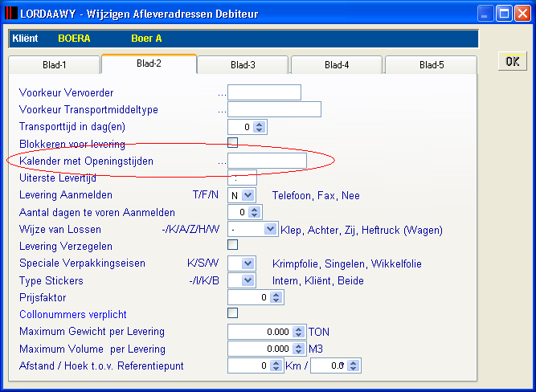Increase the Hoek angle value
536x392 pixels.
(x=353, y=363)
